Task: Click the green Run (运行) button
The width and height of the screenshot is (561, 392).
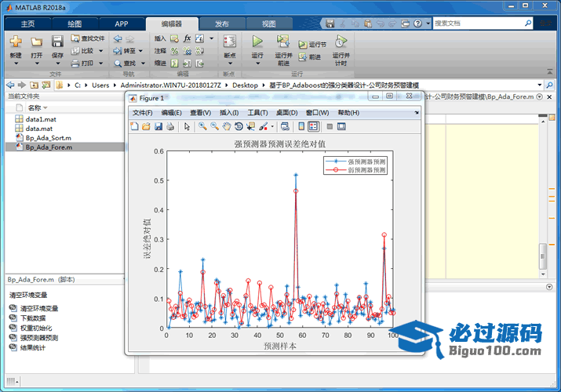Action: 257,42
